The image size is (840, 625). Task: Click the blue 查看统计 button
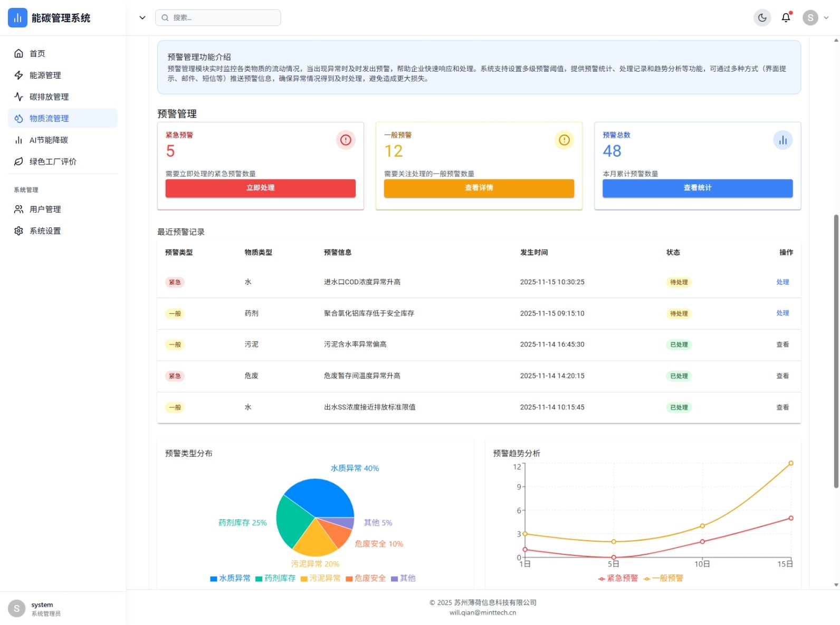click(x=698, y=188)
